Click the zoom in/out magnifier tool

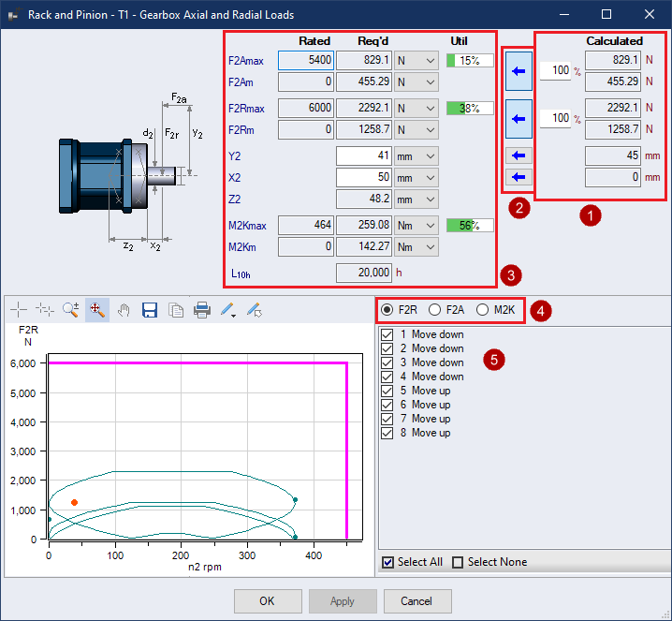pos(70,310)
